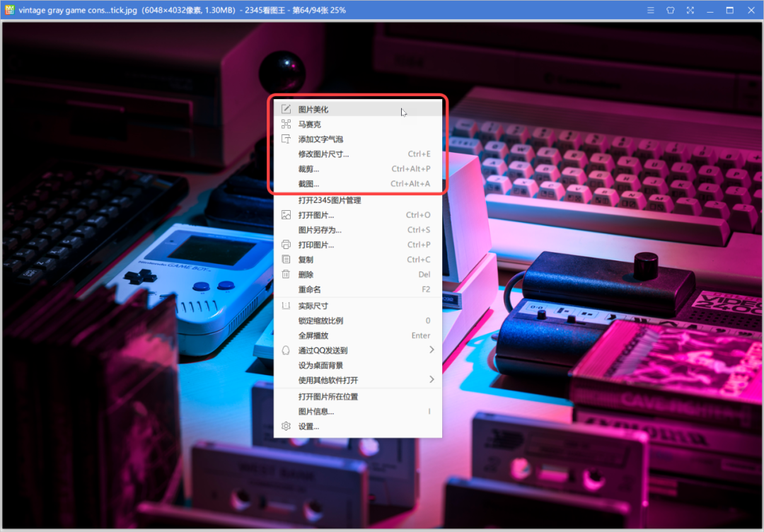The image size is (764, 532).
Task: Click the fullscreen arrows icon in title bar
Action: (690, 10)
